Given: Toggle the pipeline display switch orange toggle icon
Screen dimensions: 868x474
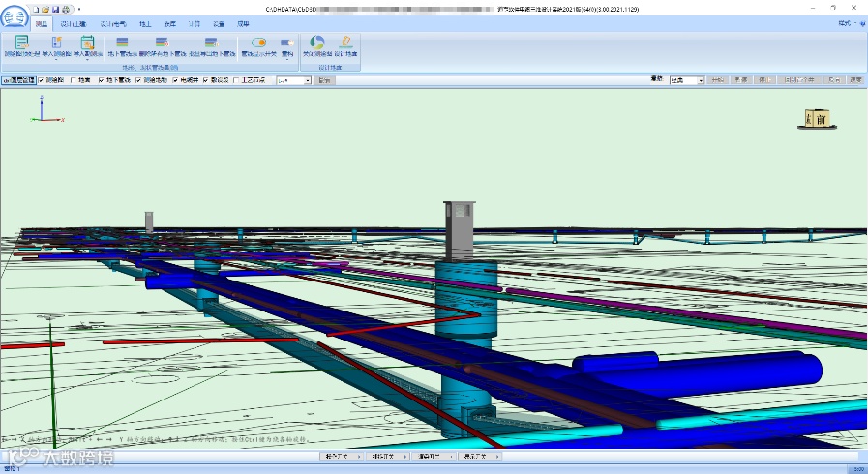Looking at the screenshot, I should click(x=258, y=43).
